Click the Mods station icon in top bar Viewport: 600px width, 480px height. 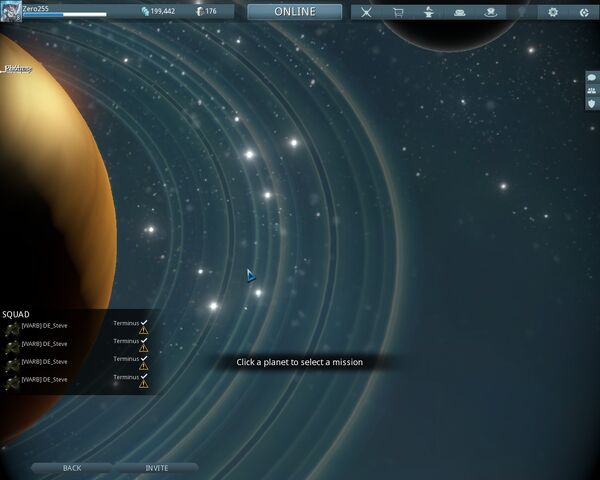click(460, 13)
